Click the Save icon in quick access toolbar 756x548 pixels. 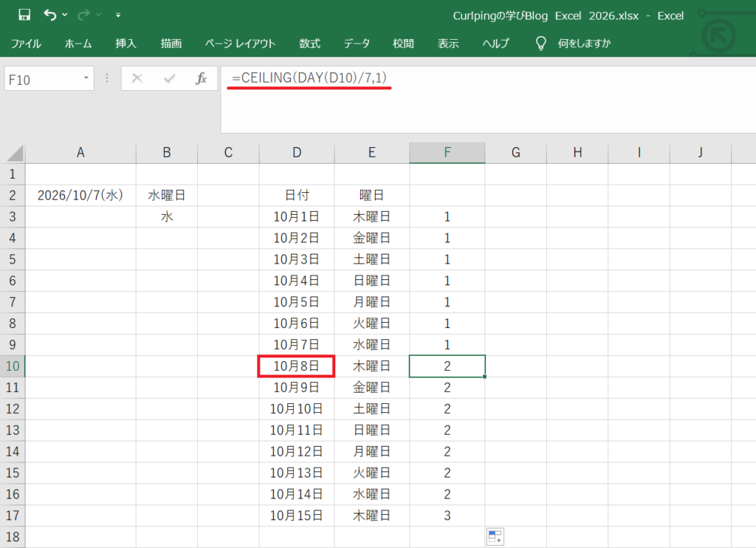click(x=24, y=15)
